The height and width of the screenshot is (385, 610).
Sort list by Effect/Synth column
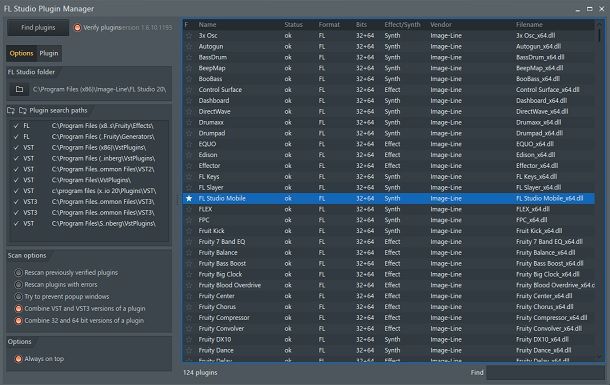(x=402, y=24)
